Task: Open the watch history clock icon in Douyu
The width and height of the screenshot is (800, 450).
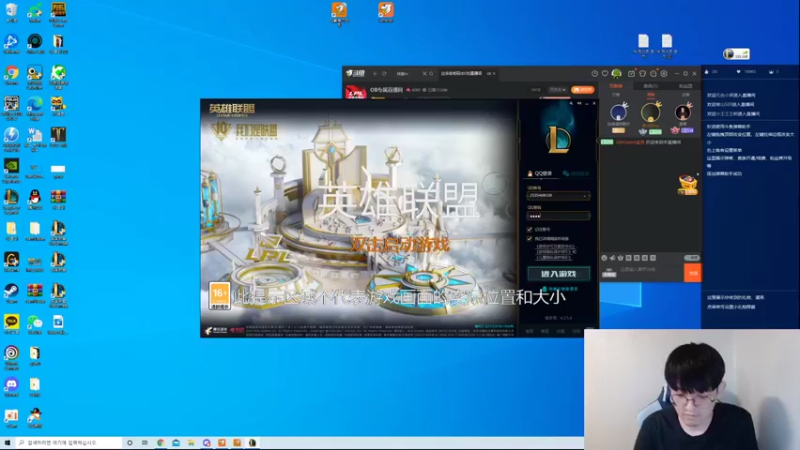Action: [595, 73]
